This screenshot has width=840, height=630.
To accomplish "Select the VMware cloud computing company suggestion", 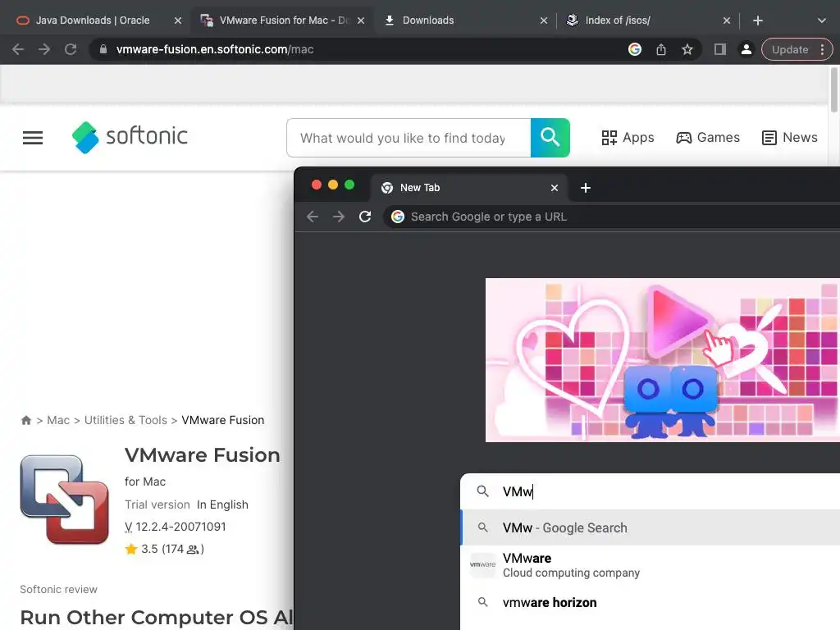I will pyautogui.click(x=651, y=565).
